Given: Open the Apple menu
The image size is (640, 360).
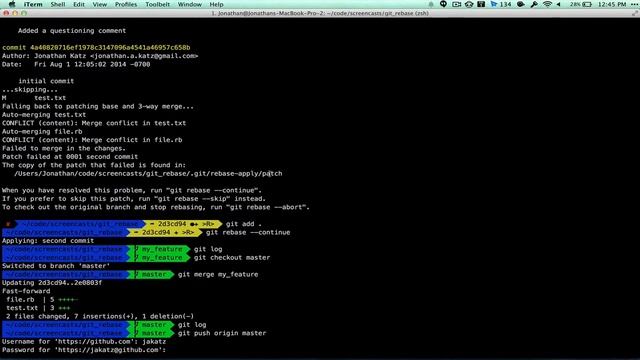Looking at the screenshot, I should tap(12, 4).
